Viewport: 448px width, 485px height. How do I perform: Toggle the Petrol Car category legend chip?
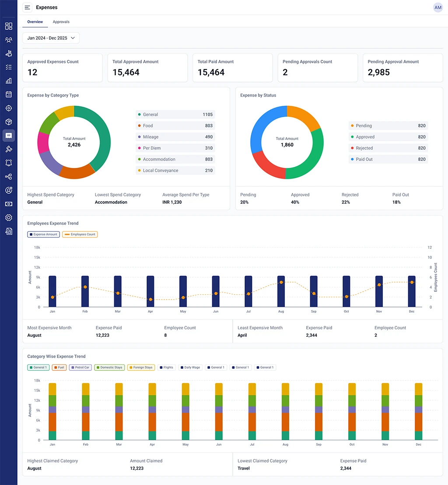pyautogui.click(x=80, y=367)
